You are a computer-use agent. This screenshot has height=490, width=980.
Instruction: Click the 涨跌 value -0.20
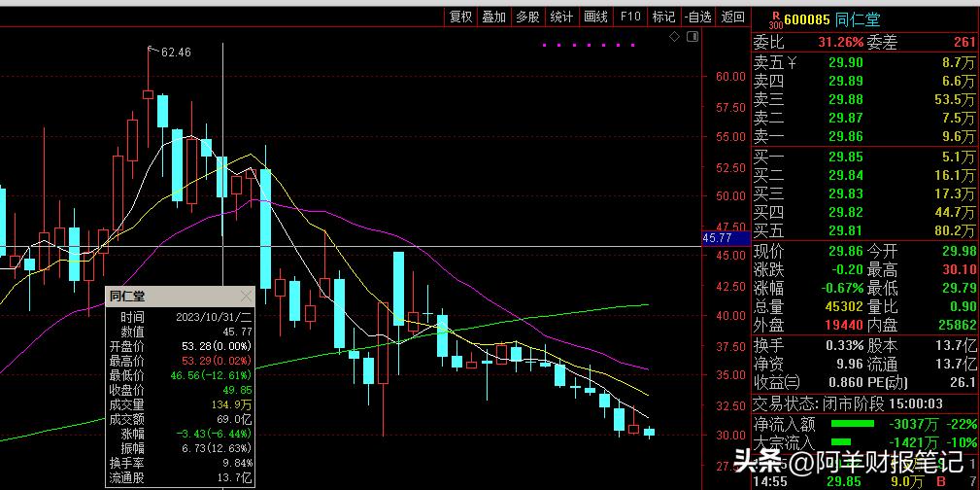[x=846, y=271]
